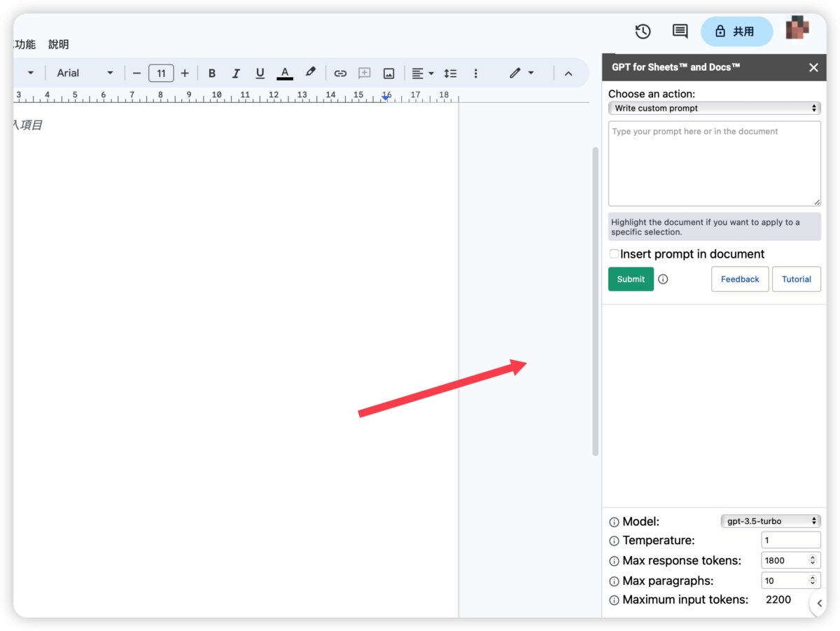The width and height of the screenshot is (840, 631).
Task: Click the info icon beside Submit
Action: (x=663, y=279)
